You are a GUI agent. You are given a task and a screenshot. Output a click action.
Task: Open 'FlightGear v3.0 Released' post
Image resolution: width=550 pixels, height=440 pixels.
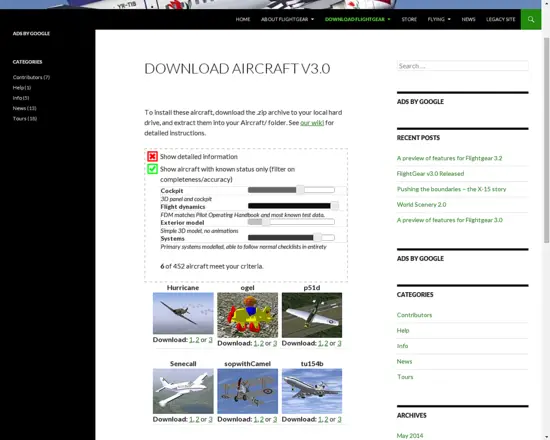430,174
